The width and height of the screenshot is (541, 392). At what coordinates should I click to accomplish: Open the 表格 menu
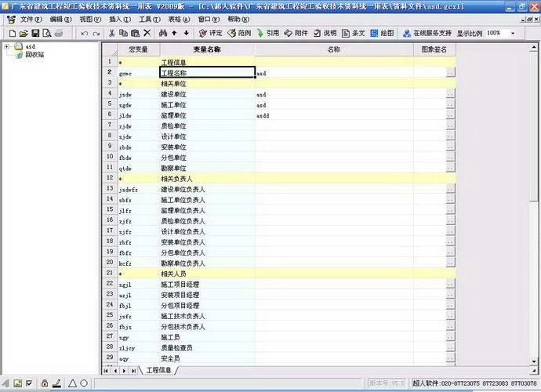(x=179, y=20)
